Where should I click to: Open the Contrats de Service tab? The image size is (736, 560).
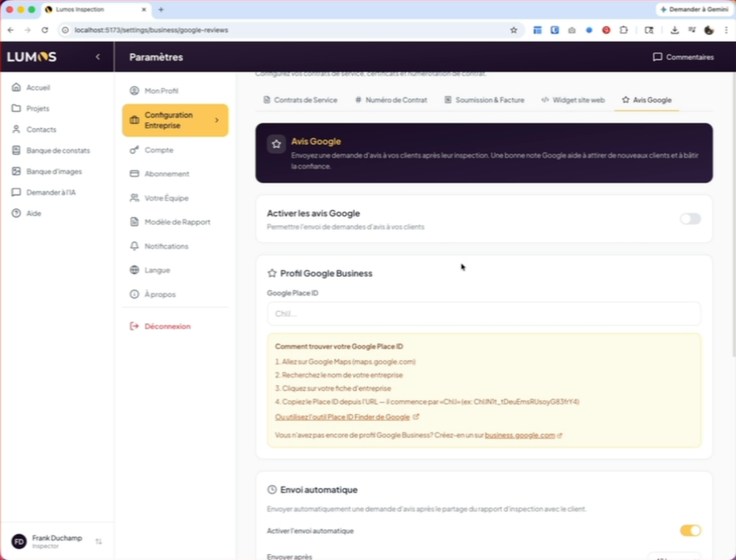click(300, 100)
